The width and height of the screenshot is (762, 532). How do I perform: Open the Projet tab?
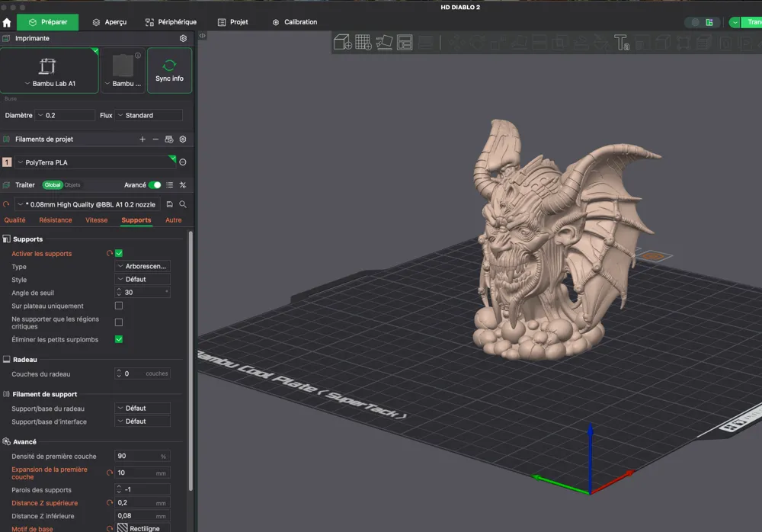[x=232, y=22]
